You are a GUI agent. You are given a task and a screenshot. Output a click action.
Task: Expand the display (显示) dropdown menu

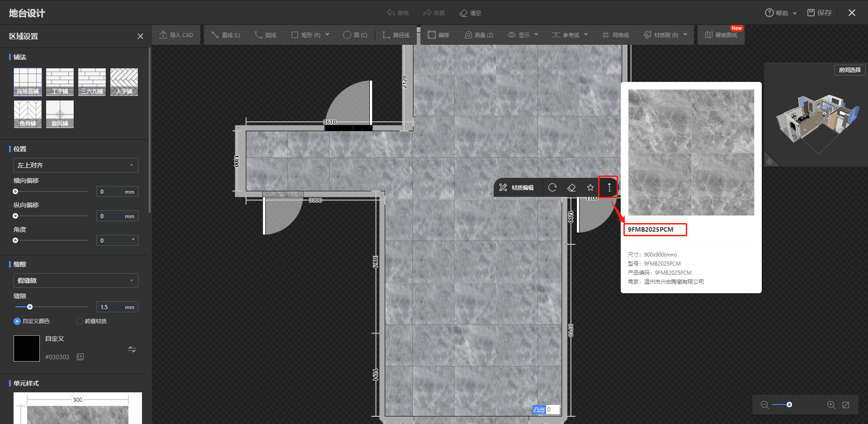[x=523, y=35]
